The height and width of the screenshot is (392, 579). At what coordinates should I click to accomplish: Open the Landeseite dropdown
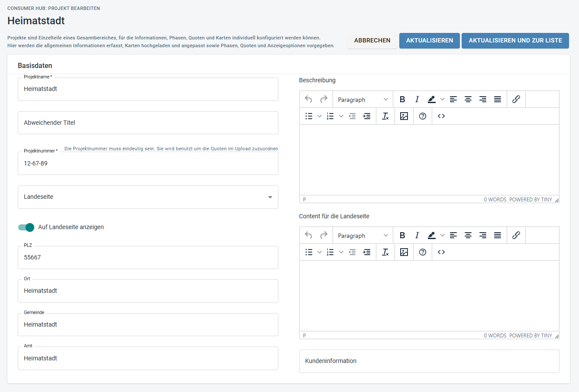(x=148, y=197)
